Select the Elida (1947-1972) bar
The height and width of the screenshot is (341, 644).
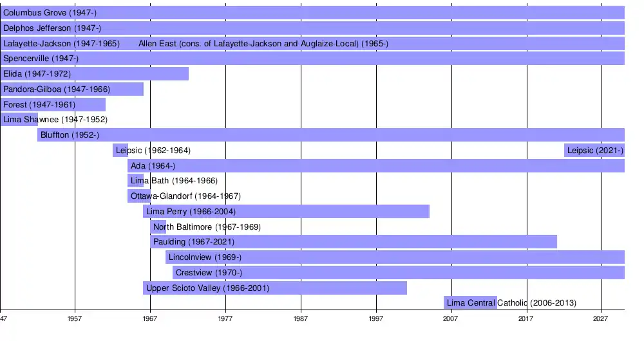click(x=94, y=74)
